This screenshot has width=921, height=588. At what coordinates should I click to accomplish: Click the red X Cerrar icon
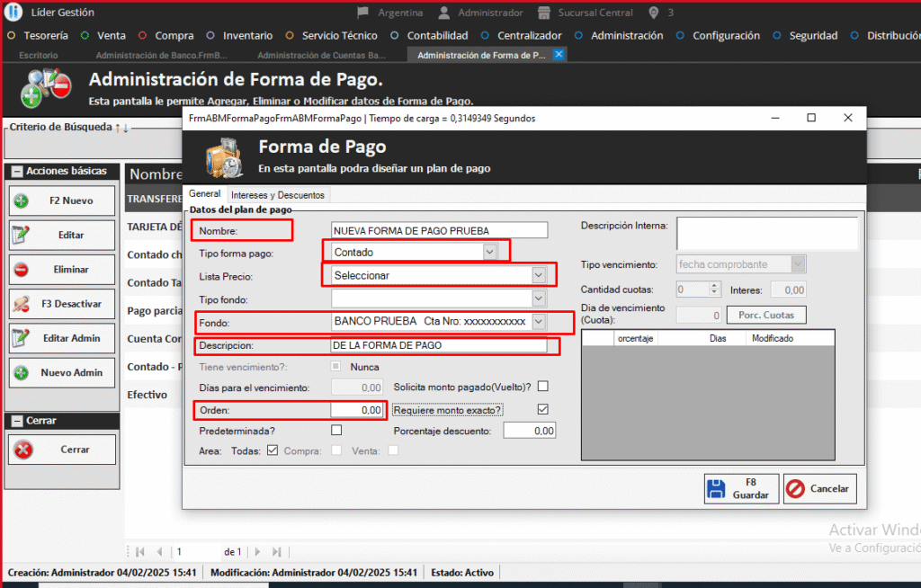click(23, 450)
